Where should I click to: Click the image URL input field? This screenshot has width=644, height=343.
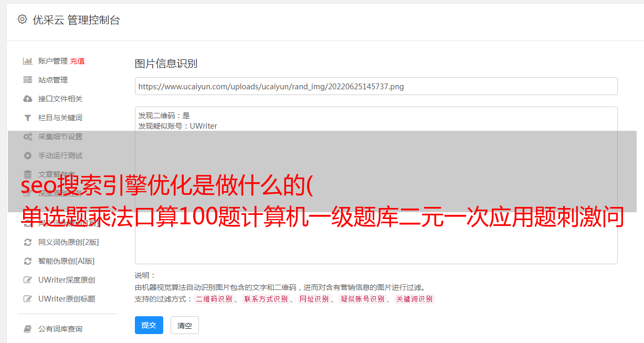376,86
